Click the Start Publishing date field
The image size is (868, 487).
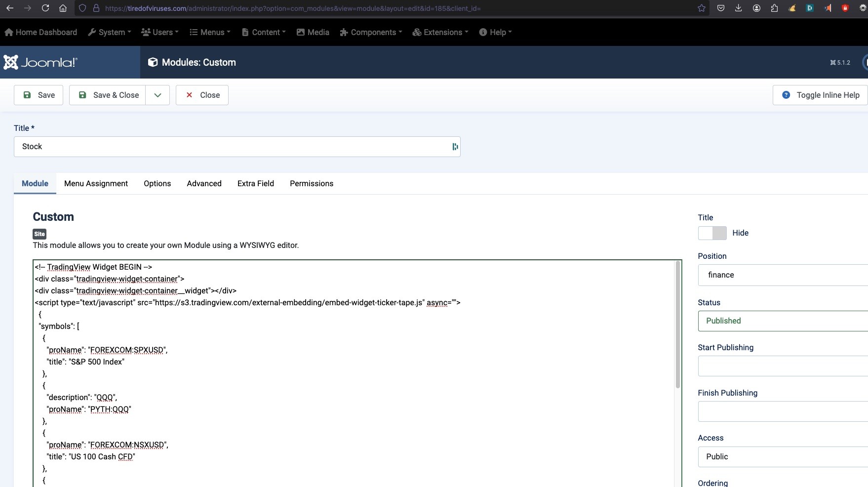click(x=783, y=366)
